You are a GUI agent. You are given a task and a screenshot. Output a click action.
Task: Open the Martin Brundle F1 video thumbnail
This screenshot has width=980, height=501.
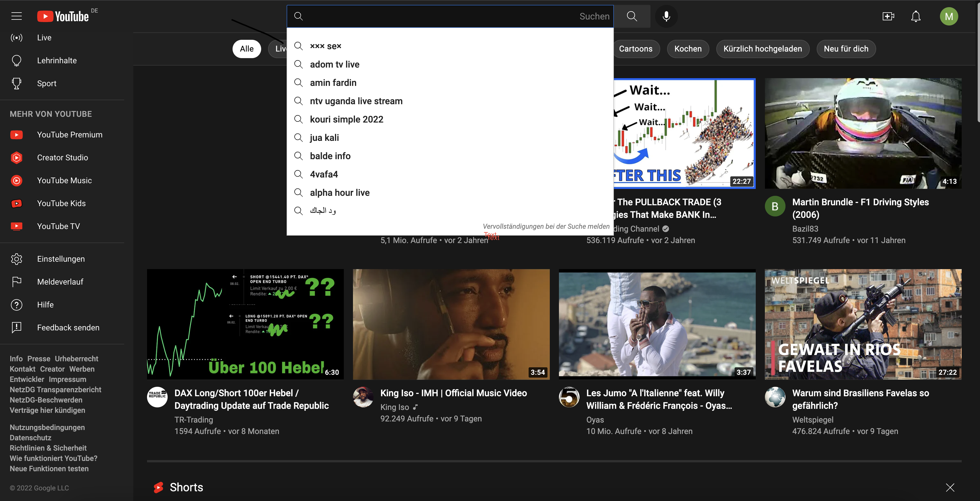tap(863, 133)
